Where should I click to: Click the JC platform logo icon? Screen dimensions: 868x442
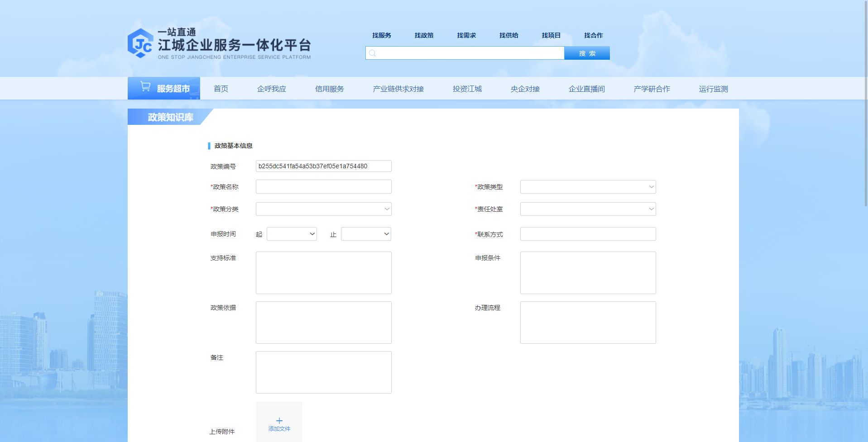pos(140,43)
